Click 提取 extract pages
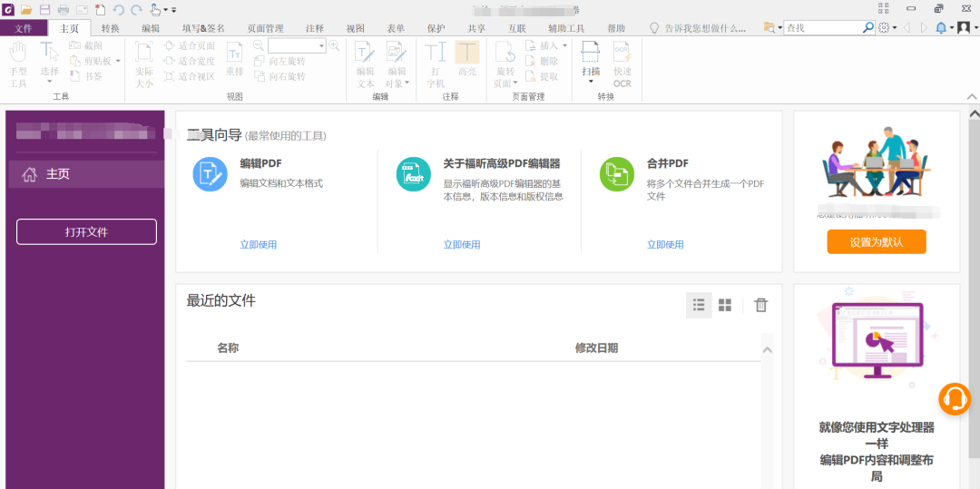Image resolution: width=980 pixels, height=489 pixels. (x=542, y=76)
